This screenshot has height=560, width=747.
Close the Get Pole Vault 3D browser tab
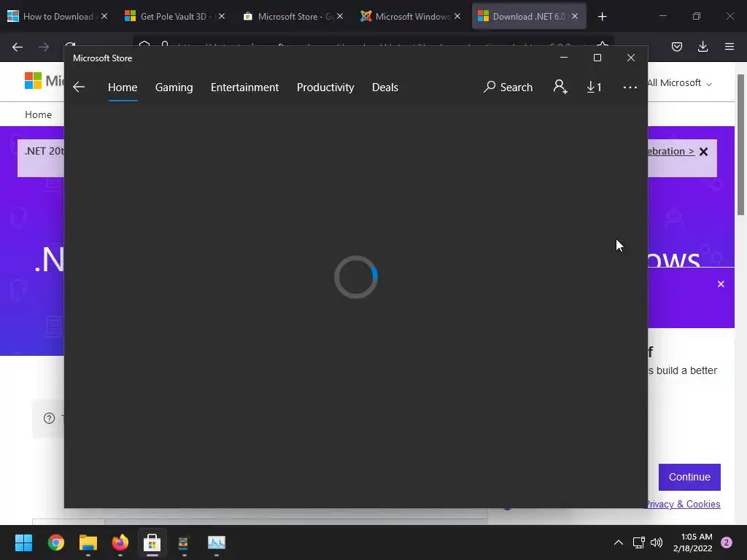pyautogui.click(x=222, y=16)
